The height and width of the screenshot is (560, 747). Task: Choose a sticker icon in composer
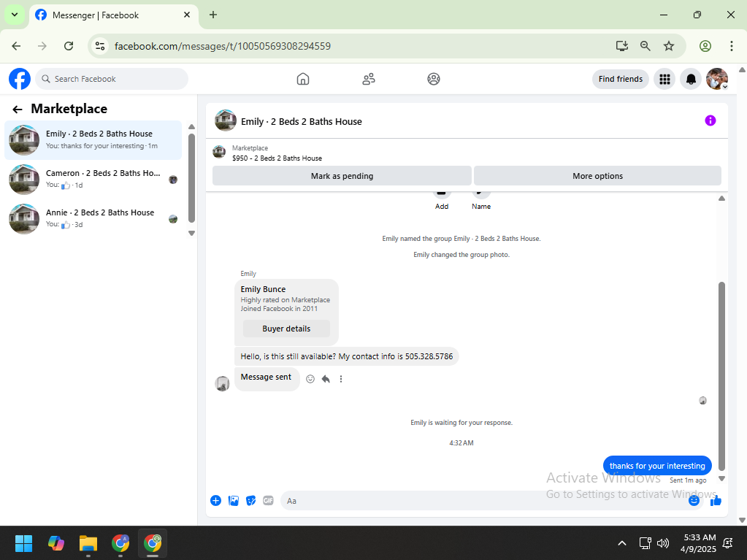(250, 500)
